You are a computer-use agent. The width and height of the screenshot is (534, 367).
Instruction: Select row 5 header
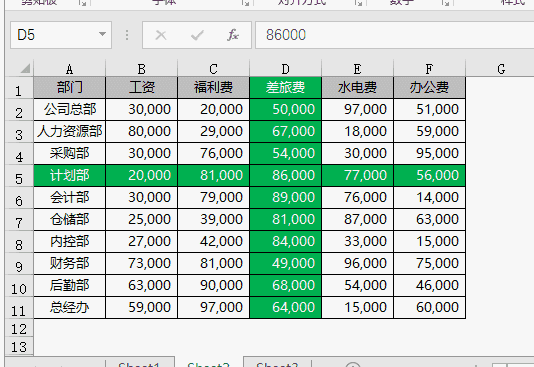(x=19, y=176)
